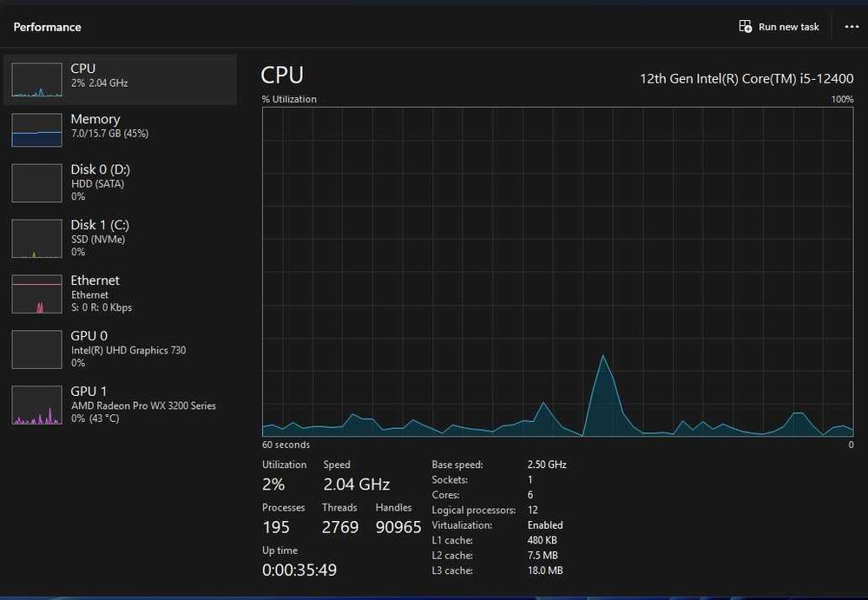Click the L3 cache value '18.0 MB'
Image resolution: width=868 pixels, height=600 pixels.
(545, 570)
